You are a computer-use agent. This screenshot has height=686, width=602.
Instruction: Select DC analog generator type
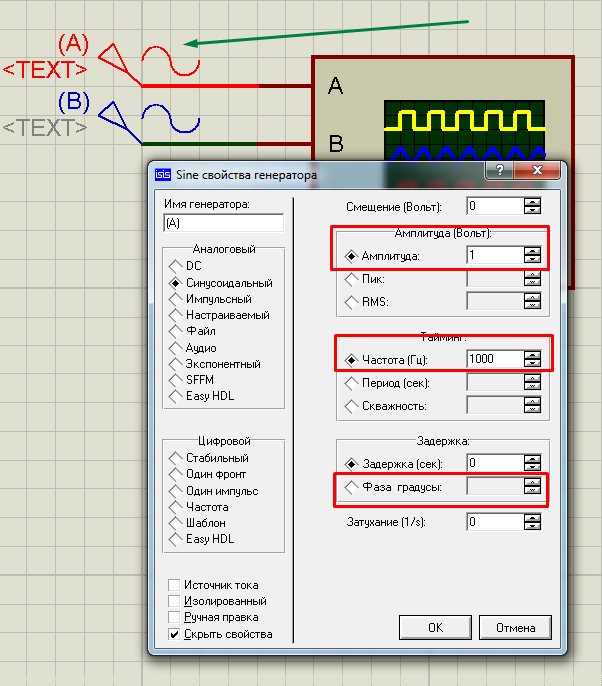[186, 266]
